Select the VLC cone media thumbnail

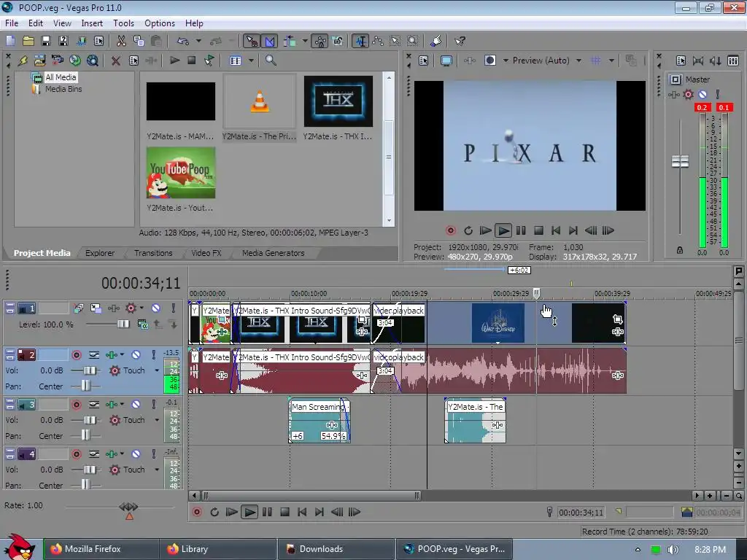(260, 101)
